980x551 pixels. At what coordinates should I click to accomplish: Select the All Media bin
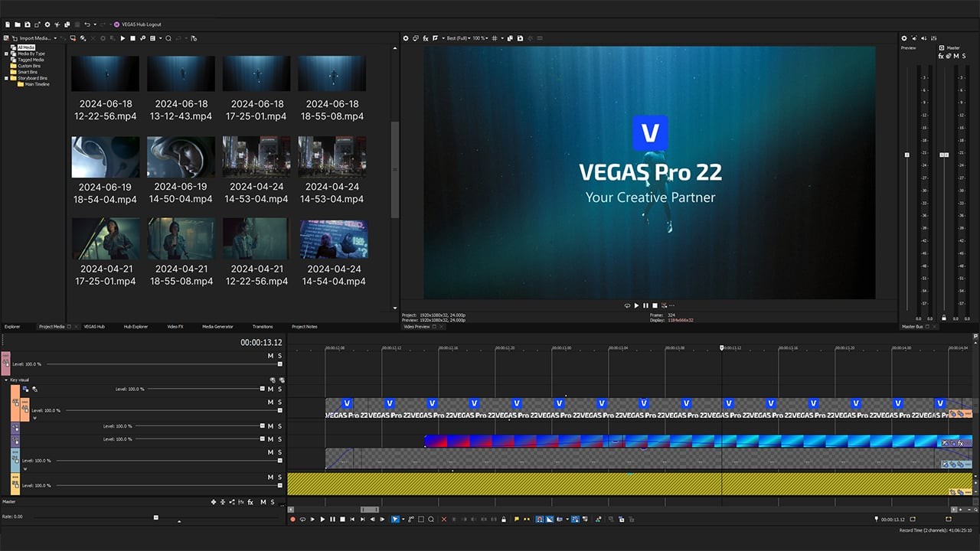coord(27,47)
